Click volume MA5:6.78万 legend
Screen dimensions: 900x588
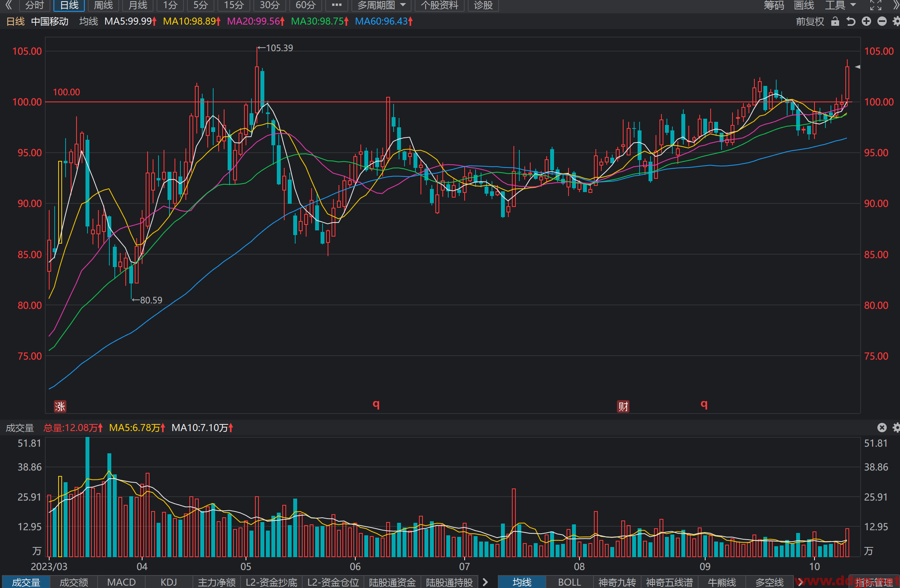(x=137, y=428)
